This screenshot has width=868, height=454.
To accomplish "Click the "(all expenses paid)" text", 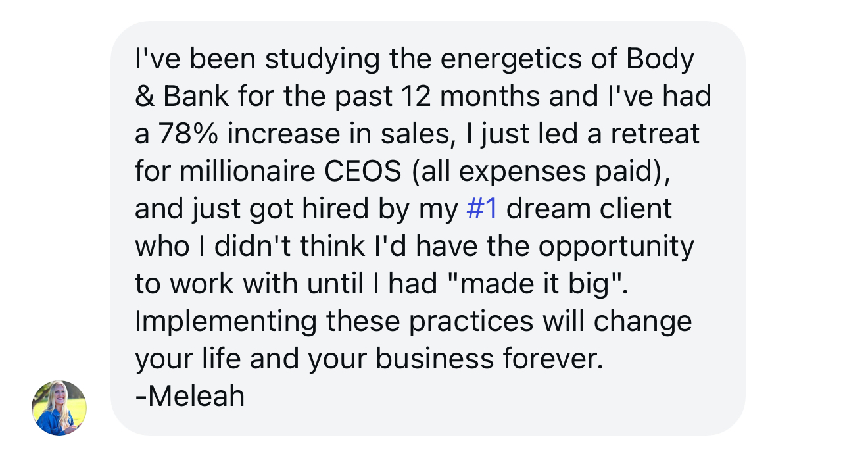I will pos(539,173).
